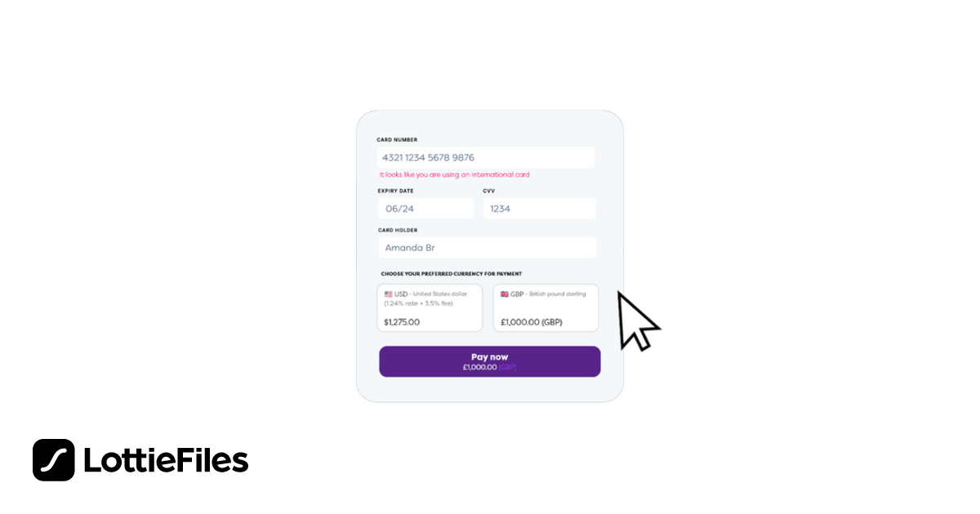The height and width of the screenshot is (514, 980).
Task: Click into the expiry date field
Action: 425,208
